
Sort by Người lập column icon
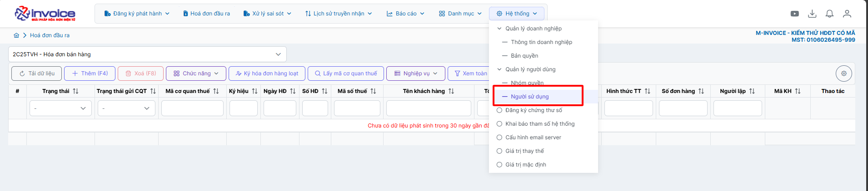pos(752,91)
